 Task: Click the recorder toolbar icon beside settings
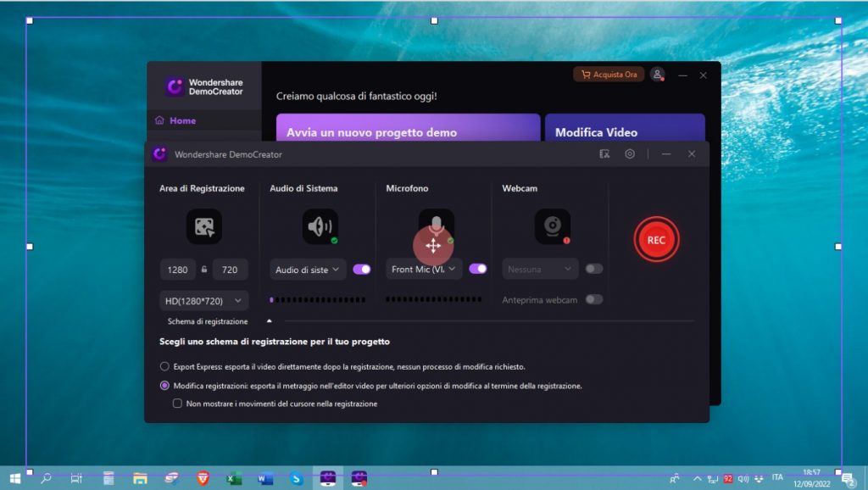click(604, 154)
